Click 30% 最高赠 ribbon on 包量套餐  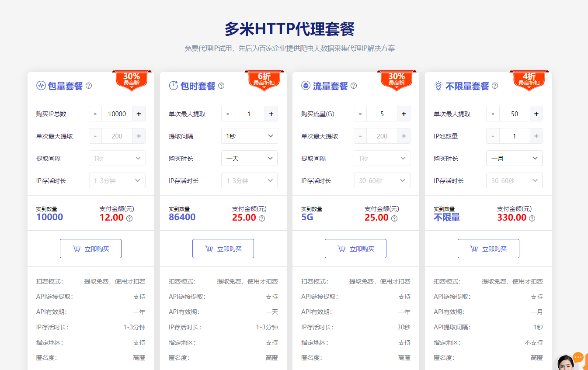(x=132, y=80)
